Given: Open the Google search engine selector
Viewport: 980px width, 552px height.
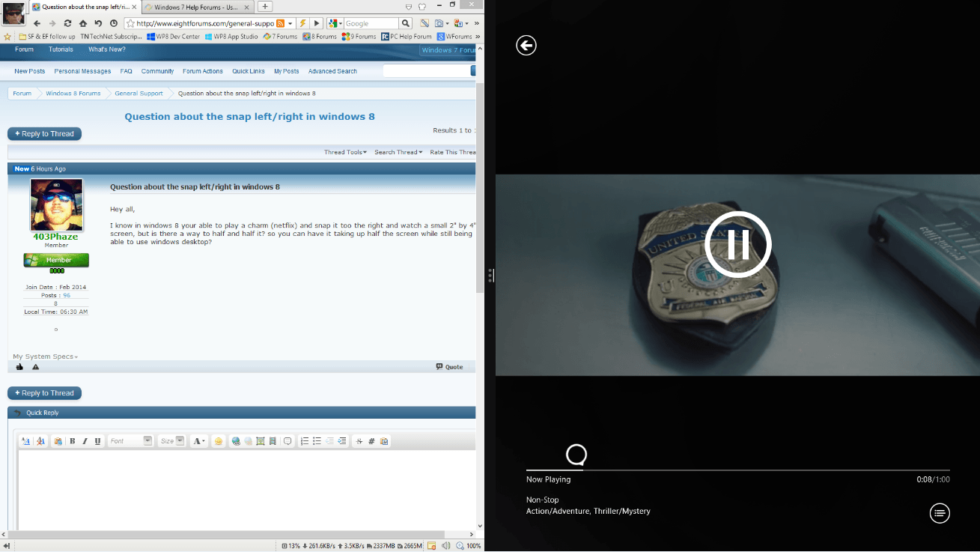Looking at the screenshot, I should point(335,23).
